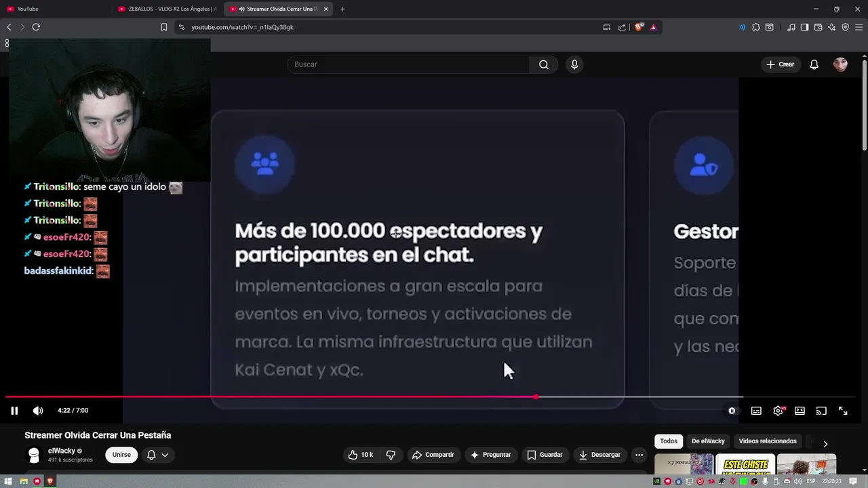Viewport: 868px width, 488px height.
Task: Toggle subtitles on the video
Action: 756,411
